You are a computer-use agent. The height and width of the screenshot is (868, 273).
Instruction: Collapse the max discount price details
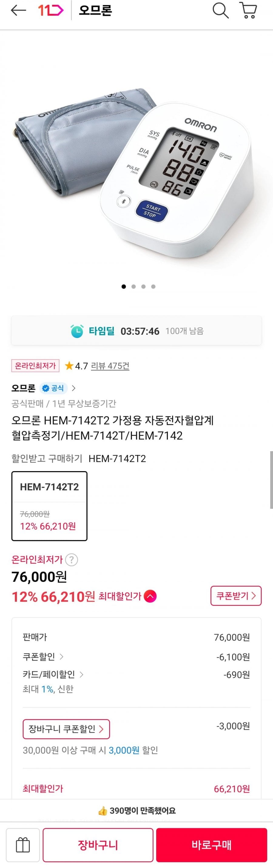150,596
